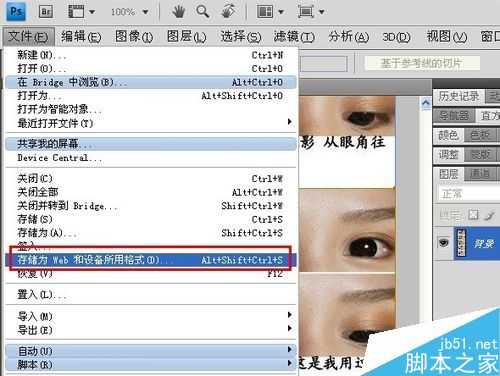Select the Hand tool in top bar
Screen dimensions: 500x376
(178, 12)
